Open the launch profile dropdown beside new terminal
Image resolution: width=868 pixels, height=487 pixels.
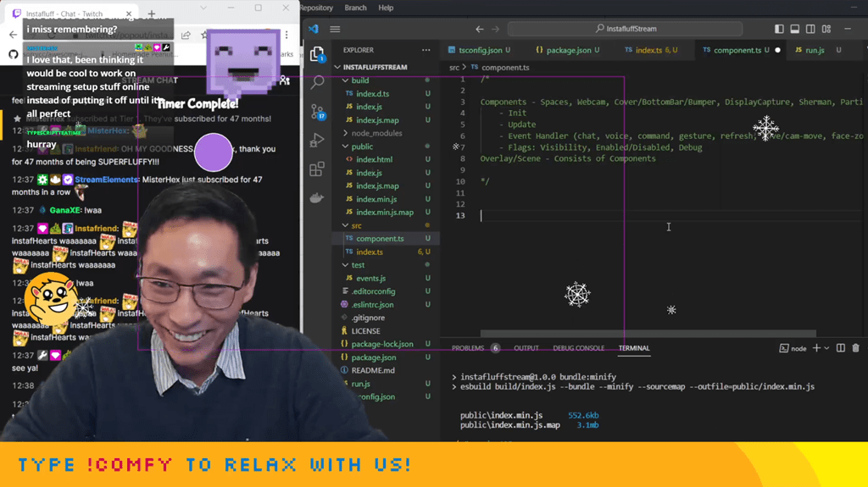coord(826,348)
